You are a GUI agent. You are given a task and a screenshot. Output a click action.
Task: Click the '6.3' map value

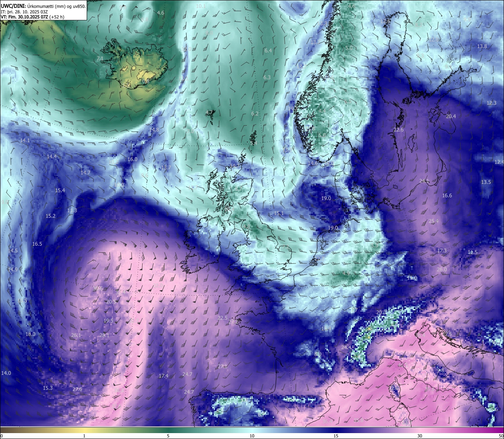pos(267,77)
